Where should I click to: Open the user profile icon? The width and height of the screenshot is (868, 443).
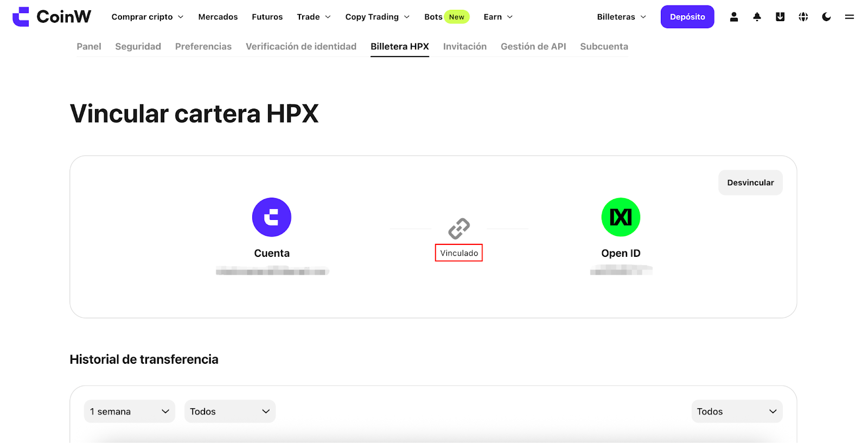point(734,17)
